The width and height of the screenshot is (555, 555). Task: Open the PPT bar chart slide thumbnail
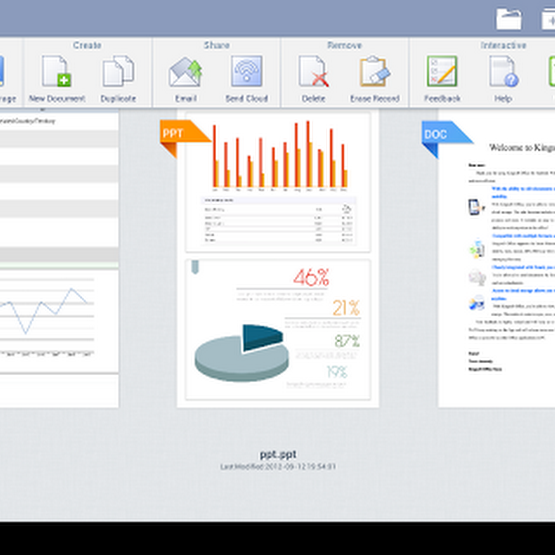pos(278,182)
